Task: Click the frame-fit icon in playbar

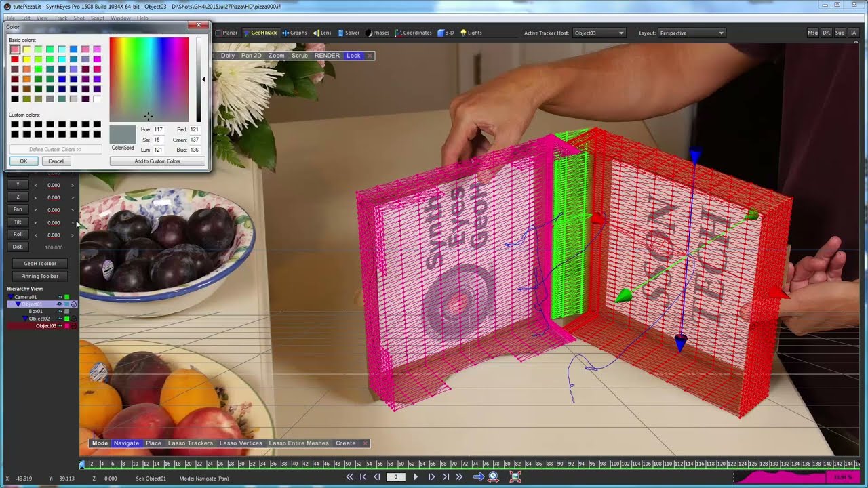Action: pyautogui.click(x=515, y=477)
